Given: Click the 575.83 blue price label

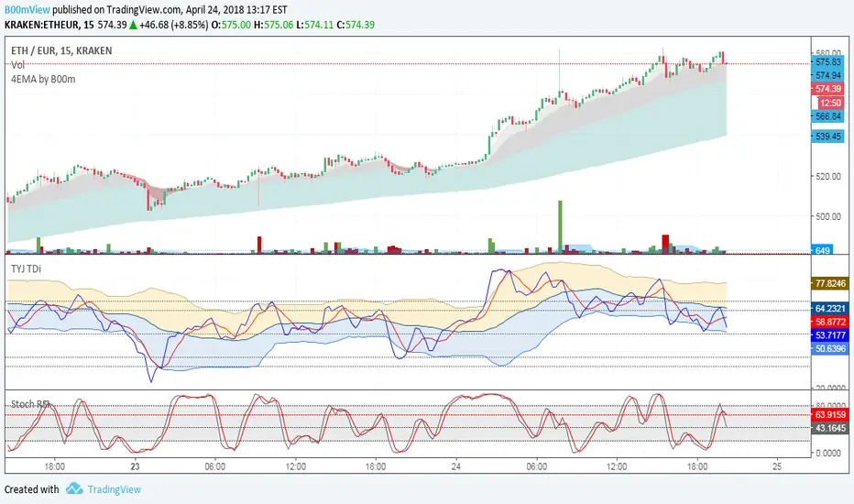Looking at the screenshot, I should coord(827,62).
